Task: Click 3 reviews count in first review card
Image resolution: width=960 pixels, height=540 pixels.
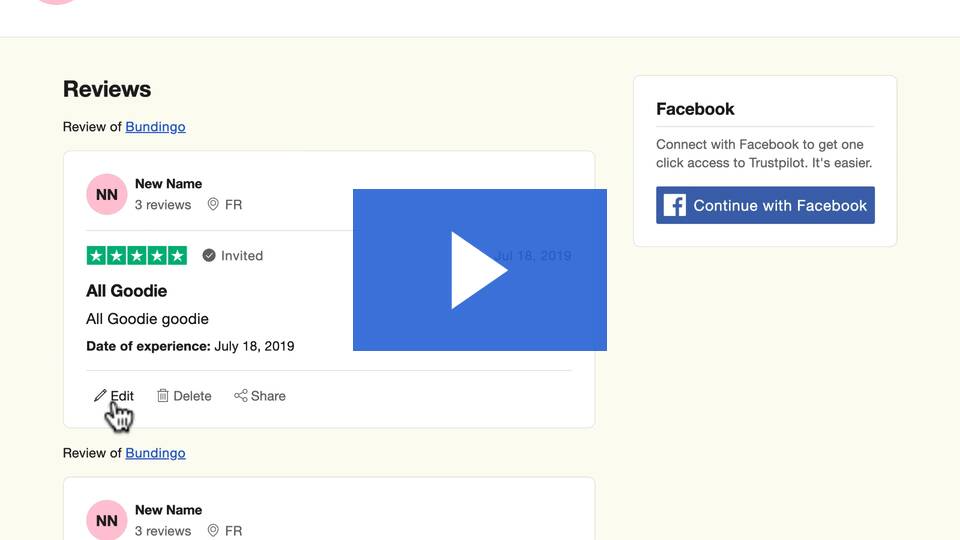Action: (x=163, y=204)
